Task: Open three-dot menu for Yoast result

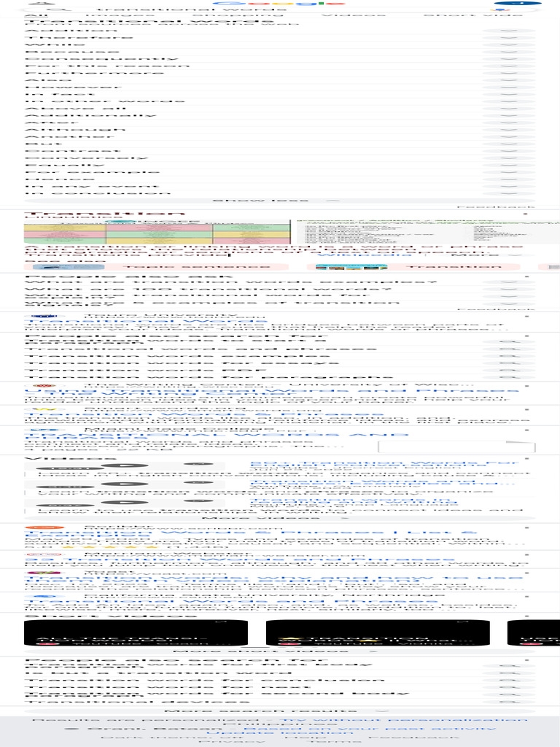Action: 526,573
